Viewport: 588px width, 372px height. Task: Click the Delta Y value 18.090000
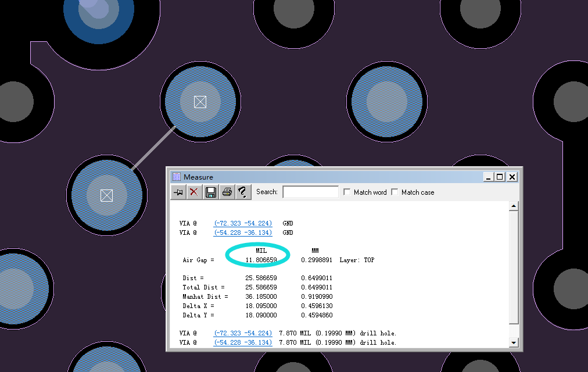[261, 316]
